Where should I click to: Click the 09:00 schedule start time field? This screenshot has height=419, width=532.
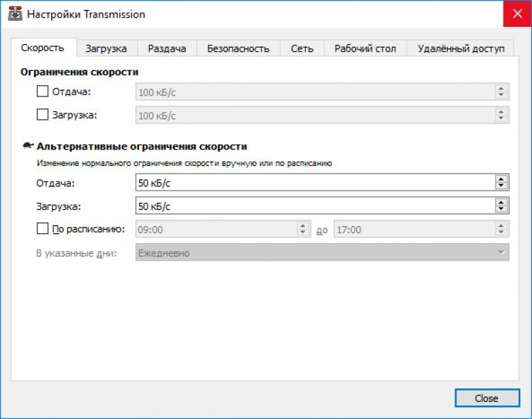coord(217,230)
